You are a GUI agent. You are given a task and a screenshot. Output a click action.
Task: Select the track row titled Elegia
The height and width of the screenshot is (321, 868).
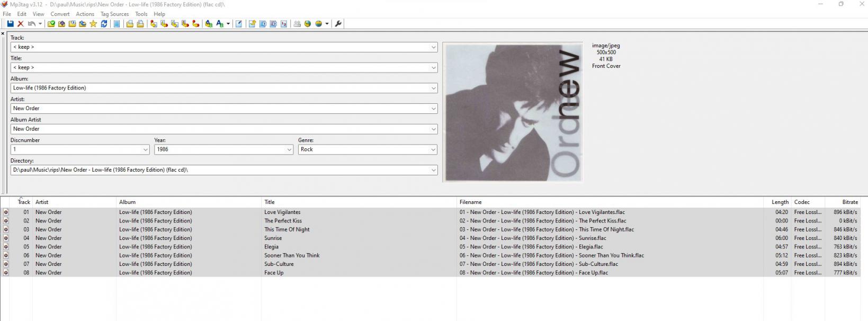271,247
